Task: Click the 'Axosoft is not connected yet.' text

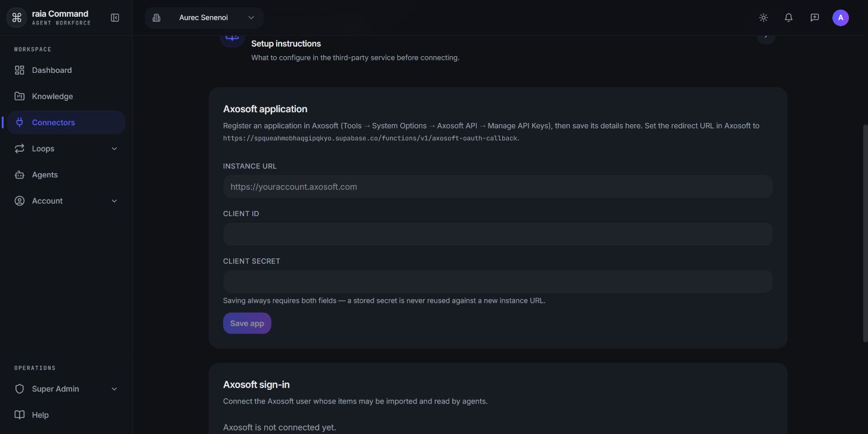Action: 279,427
